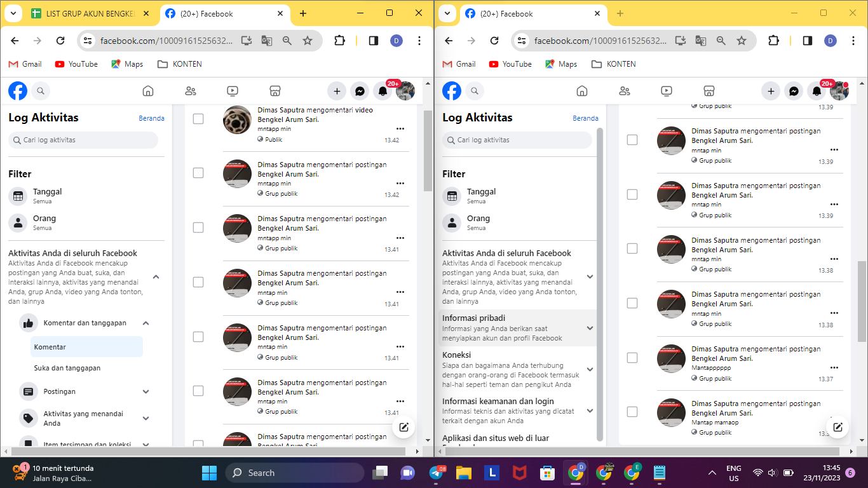Open options menu for the 'mengomentari video' entry
868x488 pixels.
(x=400, y=129)
